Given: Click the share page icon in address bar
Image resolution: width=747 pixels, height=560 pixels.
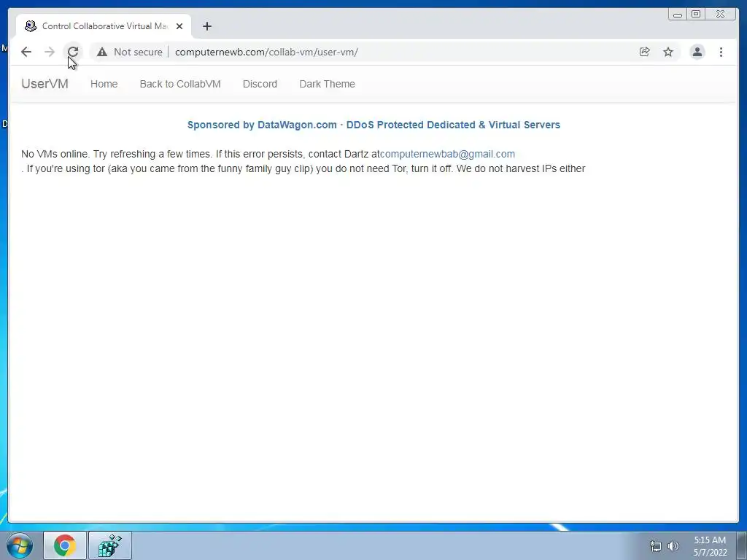Looking at the screenshot, I should tap(645, 52).
